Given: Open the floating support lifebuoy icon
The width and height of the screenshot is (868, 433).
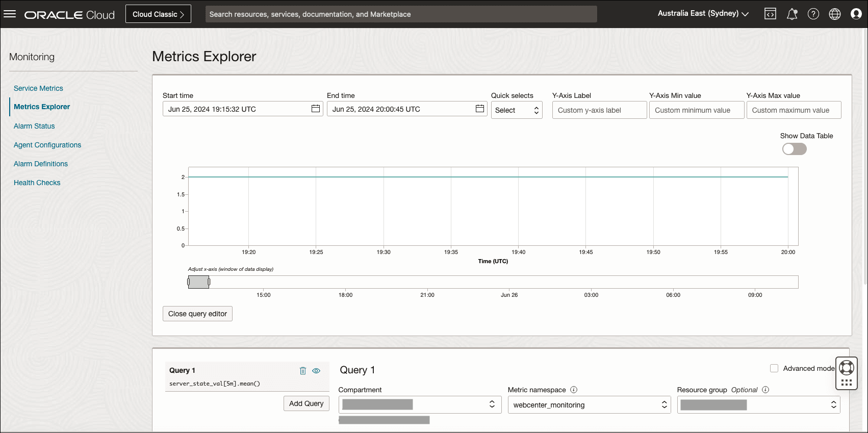Looking at the screenshot, I should 847,367.
